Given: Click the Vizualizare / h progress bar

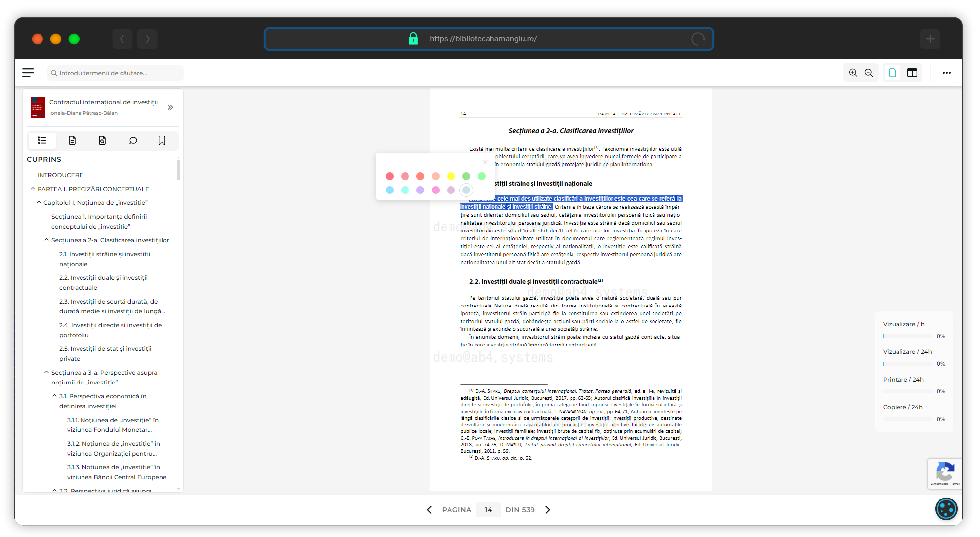Looking at the screenshot, I should (907, 336).
